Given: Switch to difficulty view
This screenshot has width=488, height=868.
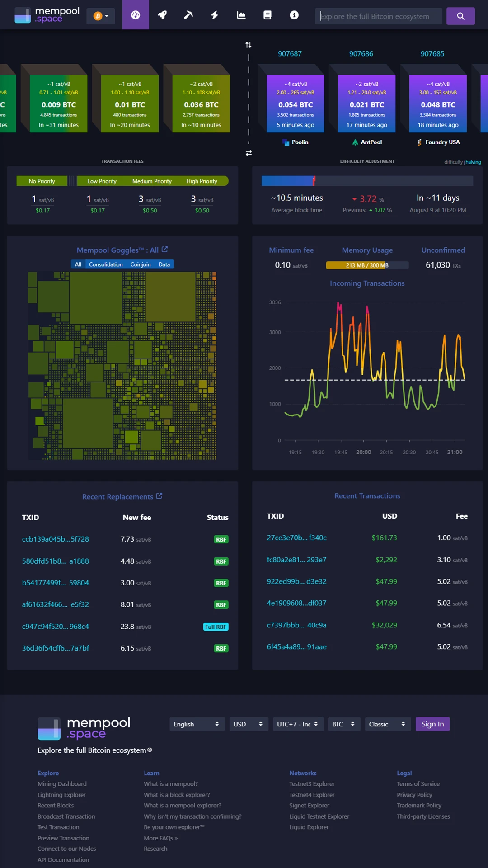Looking at the screenshot, I should 453,162.
